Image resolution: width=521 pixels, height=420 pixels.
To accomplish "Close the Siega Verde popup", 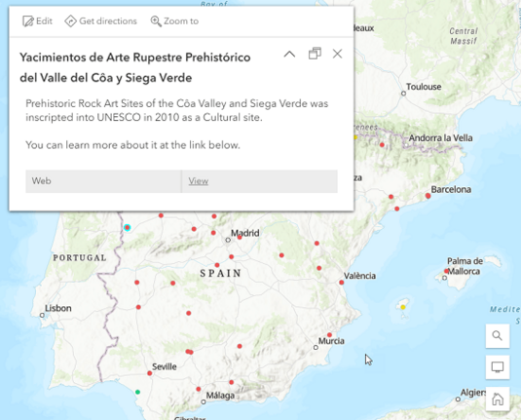I will [x=337, y=54].
